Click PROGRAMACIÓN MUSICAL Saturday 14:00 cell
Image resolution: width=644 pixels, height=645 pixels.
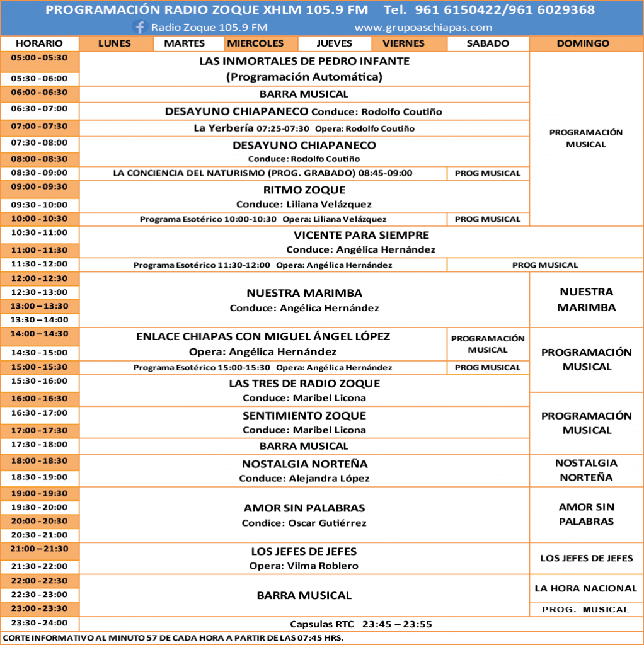pos(488,345)
